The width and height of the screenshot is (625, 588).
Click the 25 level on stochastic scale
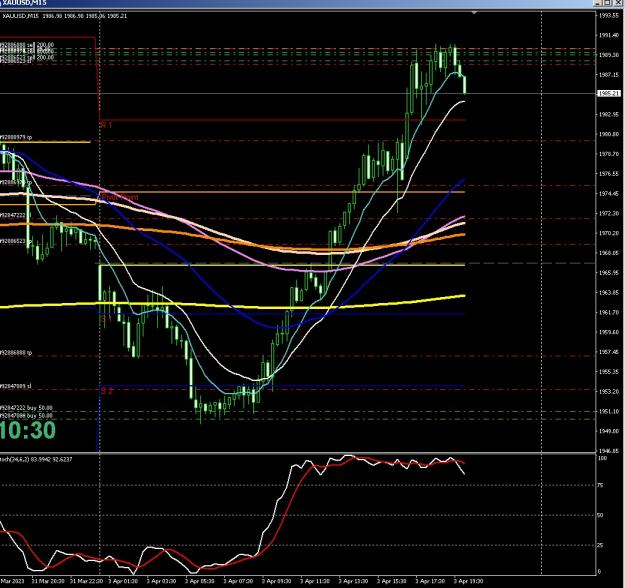[x=601, y=545]
